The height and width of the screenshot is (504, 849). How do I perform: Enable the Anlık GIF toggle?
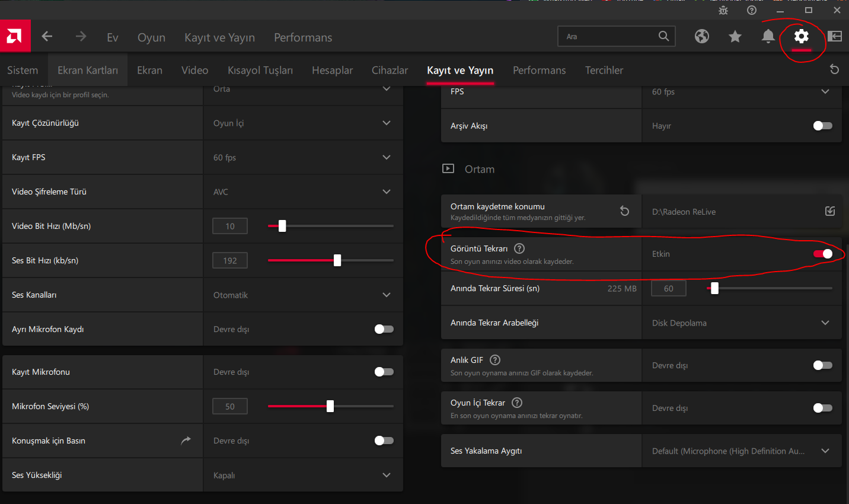[x=823, y=365]
